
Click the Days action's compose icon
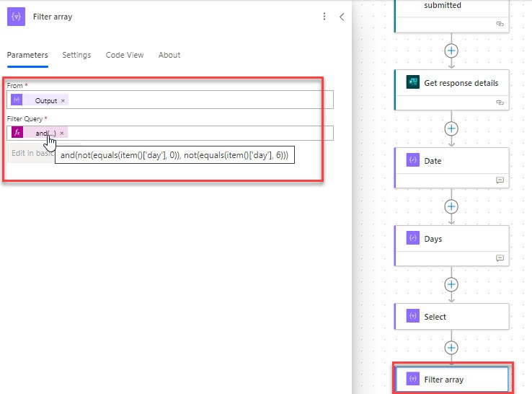tap(412, 237)
